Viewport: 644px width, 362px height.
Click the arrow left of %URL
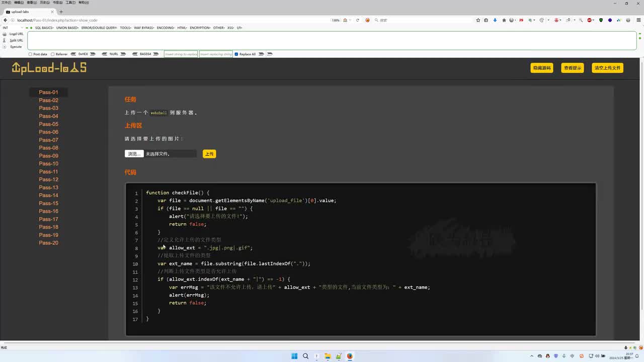click(x=105, y=54)
